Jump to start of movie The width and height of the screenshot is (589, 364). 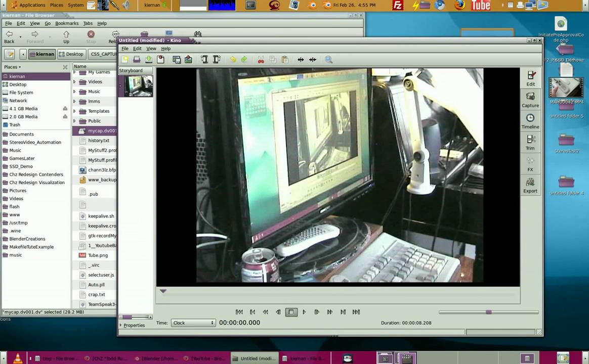[x=239, y=312]
